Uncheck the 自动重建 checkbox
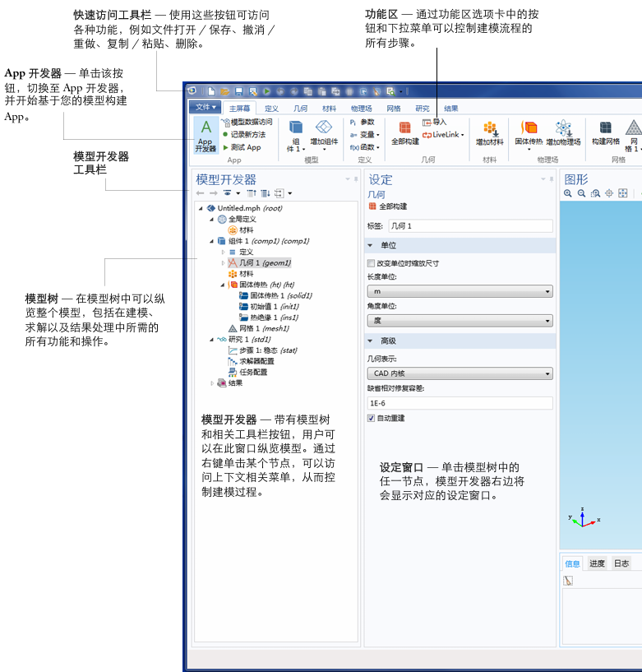642x672 pixels. [x=372, y=418]
